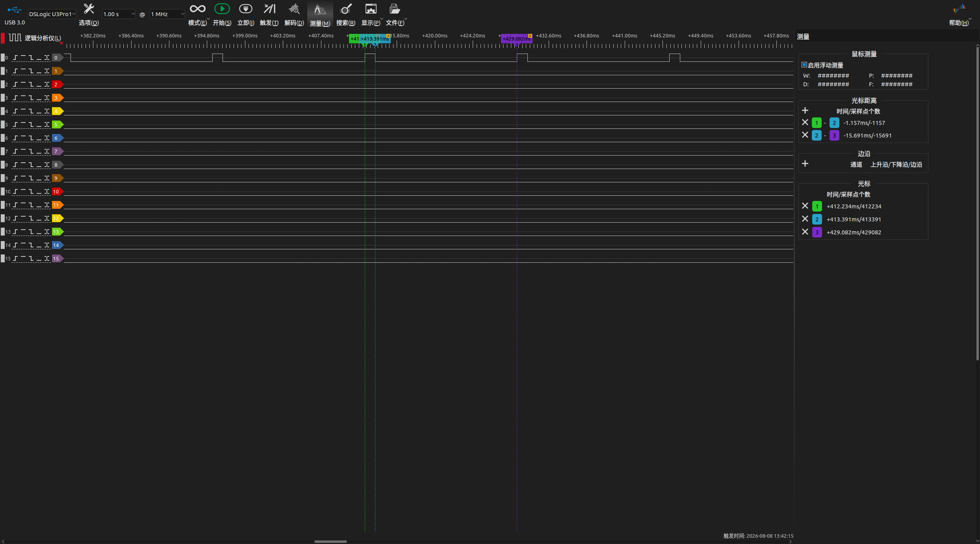Open the 搜索(R) search icon
Viewport: 980px width, 544px height.
pyautogui.click(x=345, y=9)
